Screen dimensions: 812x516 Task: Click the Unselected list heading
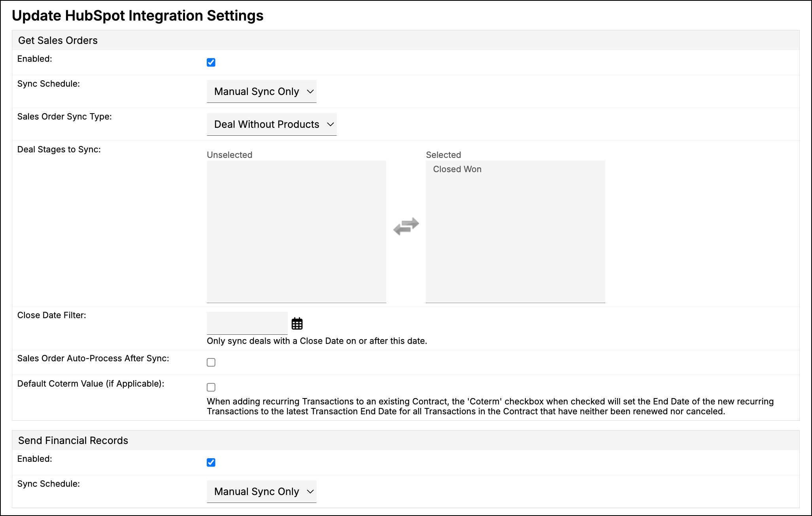[230, 155]
